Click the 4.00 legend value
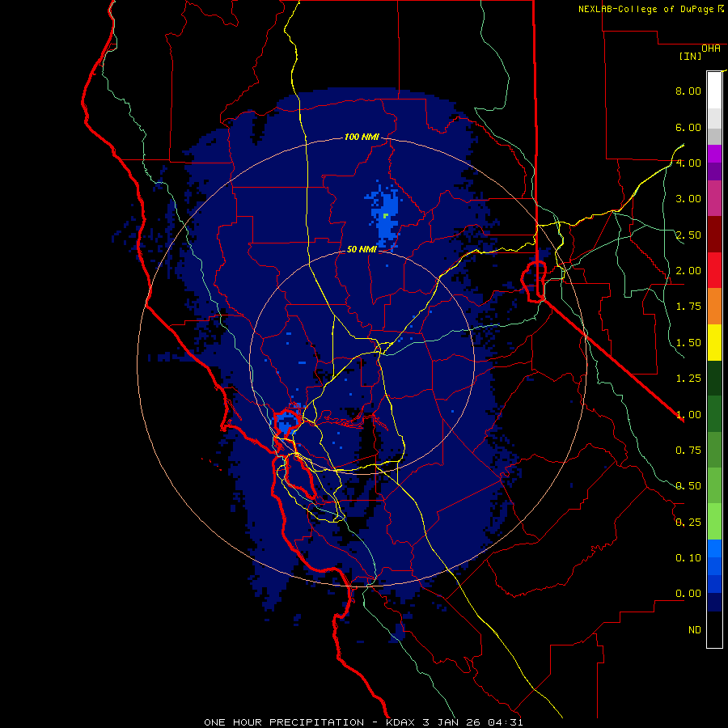 (x=688, y=163)
